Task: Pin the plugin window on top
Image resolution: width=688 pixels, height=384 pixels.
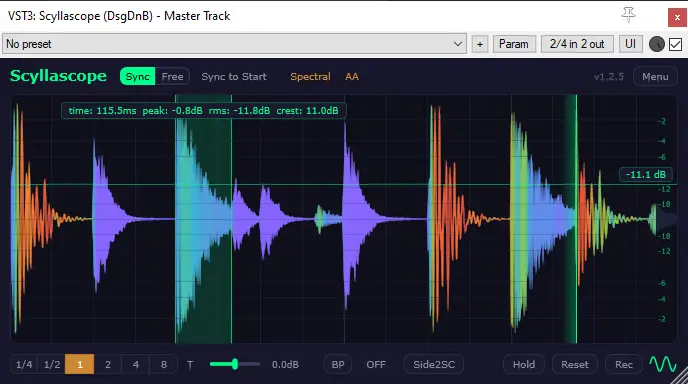Action: point(628,15)
